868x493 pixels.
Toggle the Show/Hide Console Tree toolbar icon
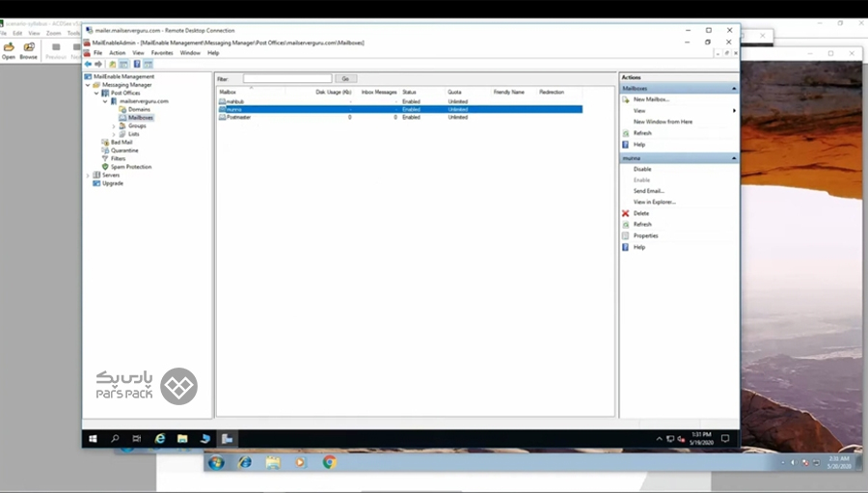pos(124,65)
